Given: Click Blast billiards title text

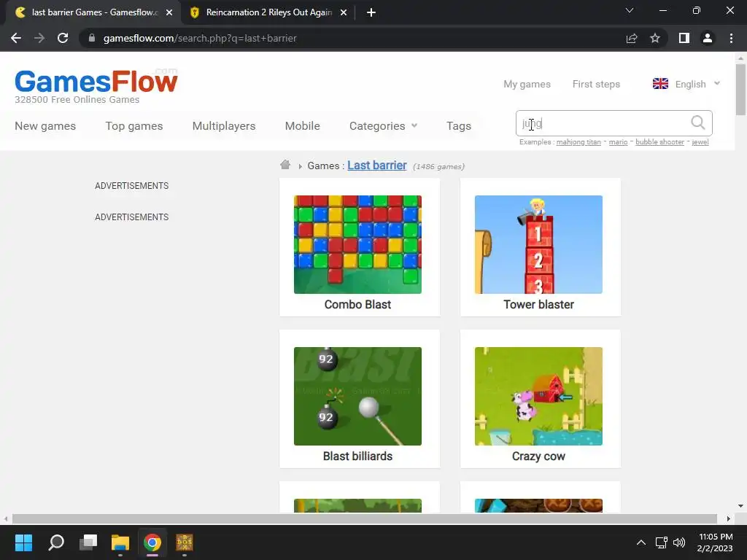Looking at the screenshot, I should tap(357, 456).
